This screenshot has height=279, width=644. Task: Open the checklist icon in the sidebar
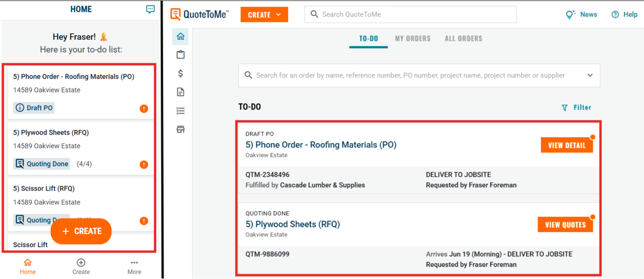181,111
